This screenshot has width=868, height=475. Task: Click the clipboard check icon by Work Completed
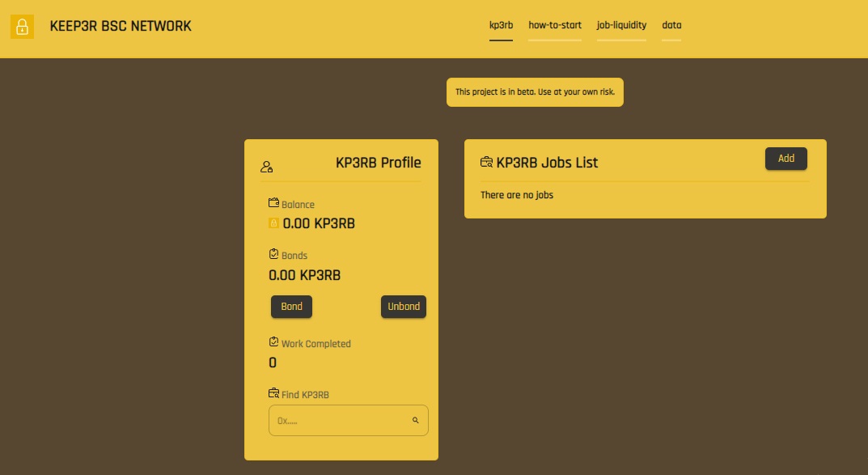click(273, 341)
